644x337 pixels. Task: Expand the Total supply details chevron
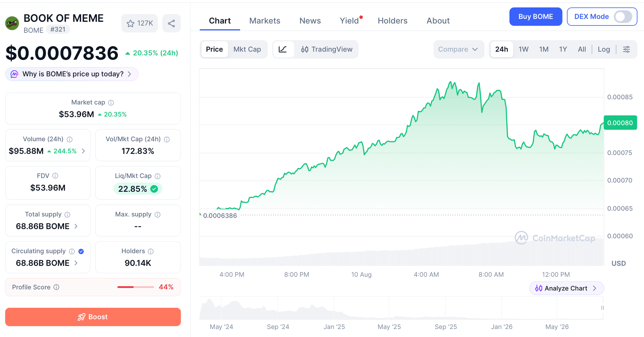coord(76,226)
